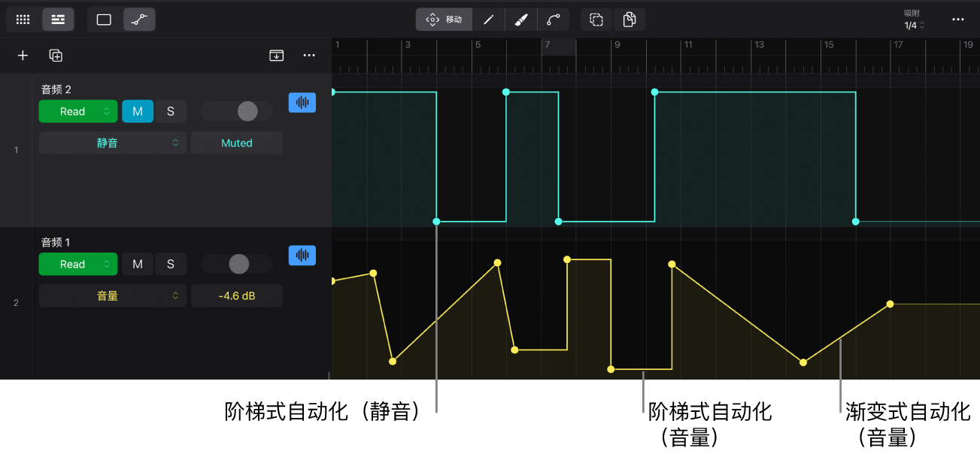The width and height of the screenshot is (980, 454).
Task: Select the automation Curve tool
Action: [554, 20]
